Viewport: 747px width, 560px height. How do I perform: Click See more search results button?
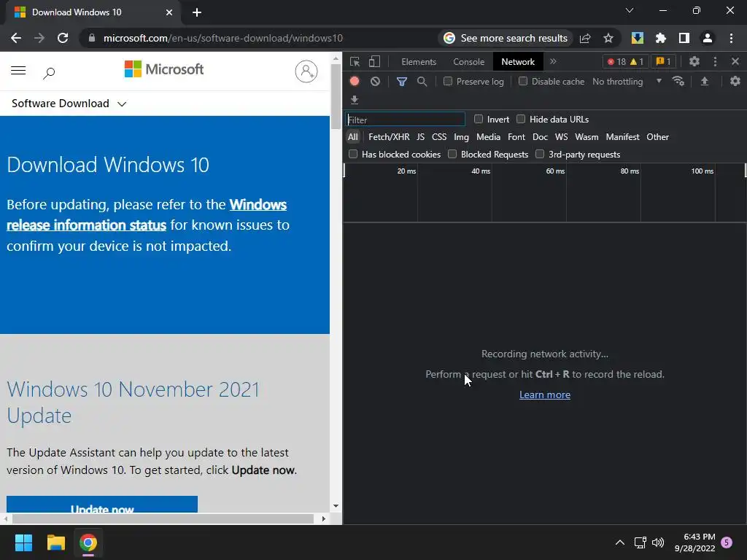[x=506, y=38]
